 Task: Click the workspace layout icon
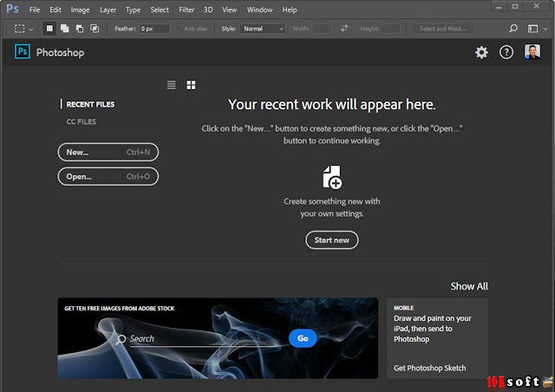tap(532, 29)
